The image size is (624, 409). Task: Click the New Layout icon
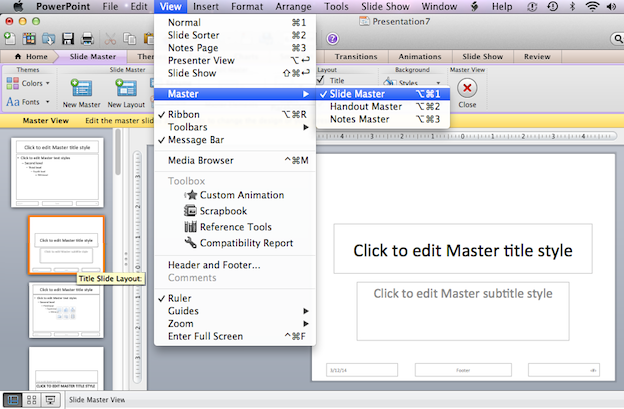(126, 89)
